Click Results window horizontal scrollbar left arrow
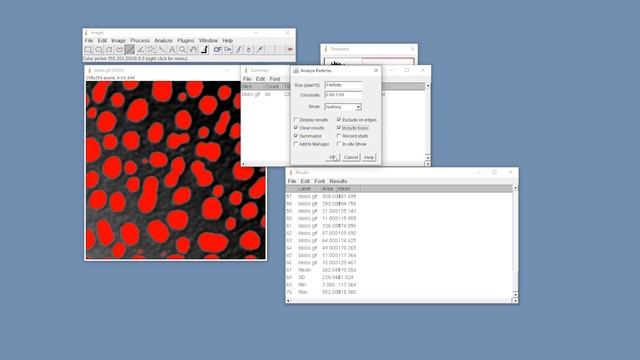Screen dimensions: 640x360 coord(288,300)
